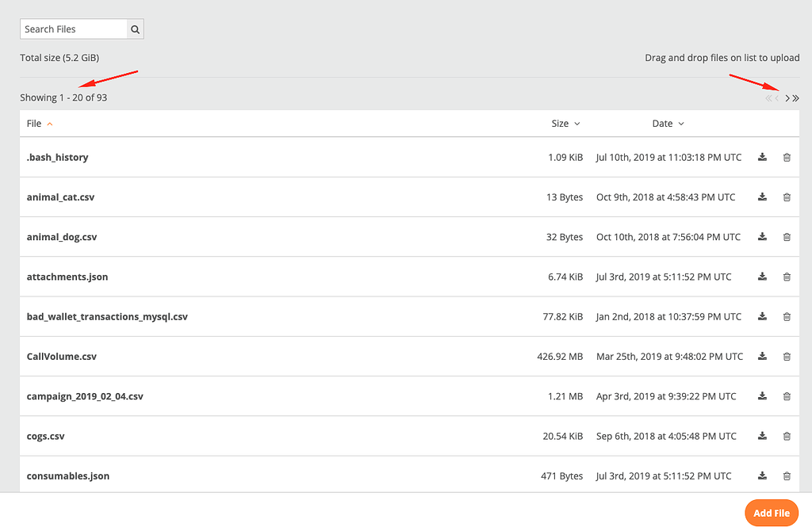812x531 pixels.
Task: Delete animal_cat.csv using the trash icon
Action: pos(787,197)
